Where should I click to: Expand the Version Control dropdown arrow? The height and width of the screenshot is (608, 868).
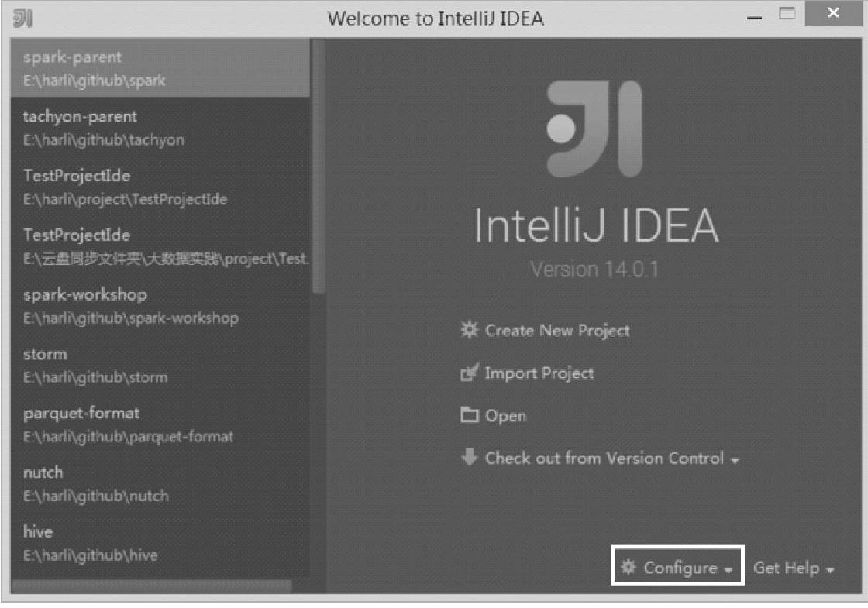pos(735,460)
